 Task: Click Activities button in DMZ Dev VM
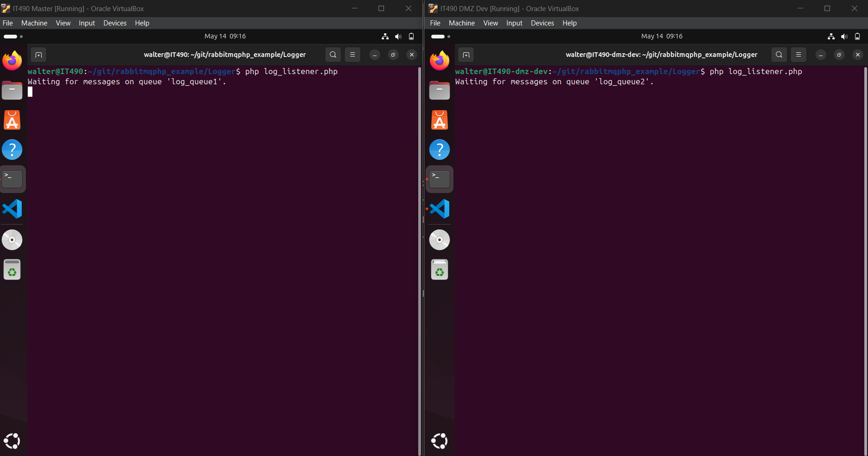pyautogui.click(x=440, y=36)
